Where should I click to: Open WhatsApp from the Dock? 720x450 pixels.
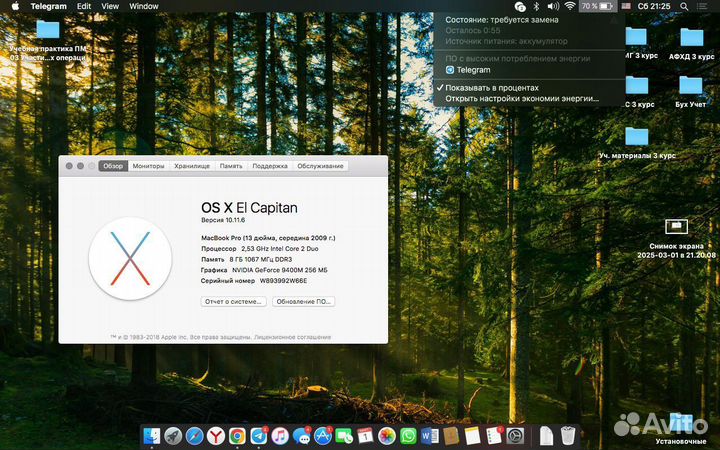[408, 436]
